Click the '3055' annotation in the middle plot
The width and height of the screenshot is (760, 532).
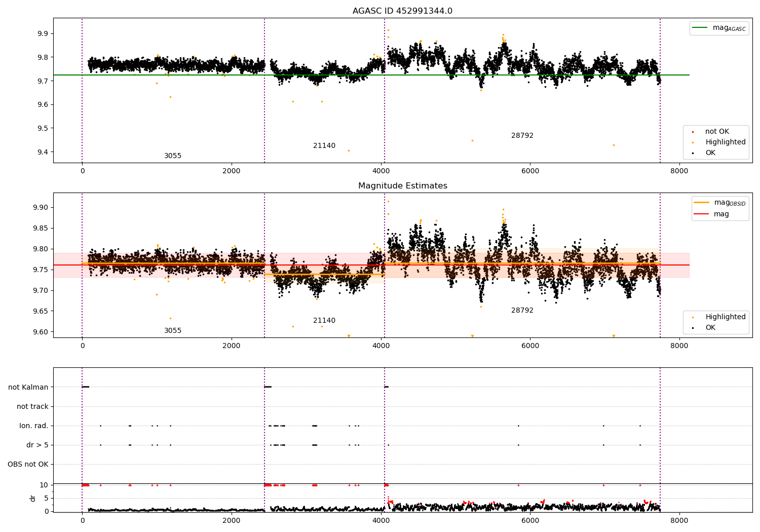tap(173, 331)
